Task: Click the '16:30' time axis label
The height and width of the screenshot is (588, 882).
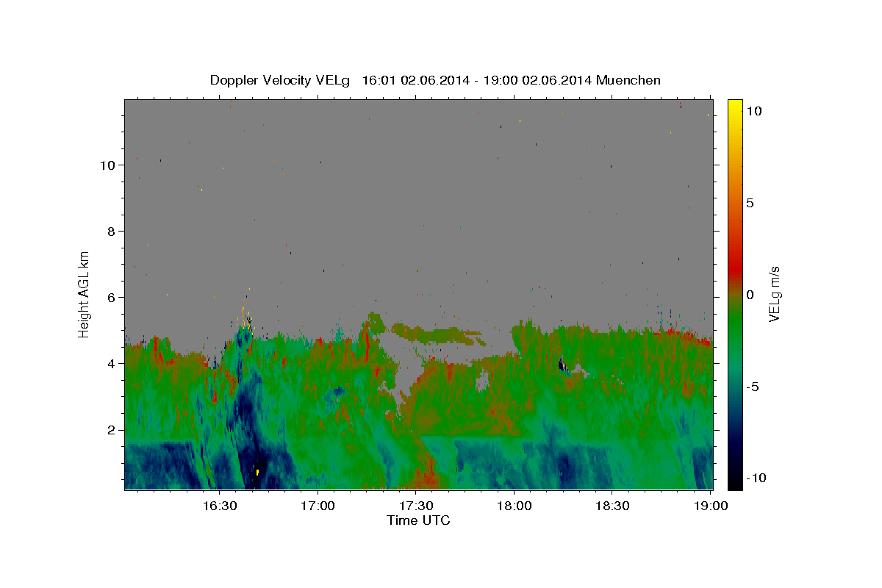Action: (219, 506)
